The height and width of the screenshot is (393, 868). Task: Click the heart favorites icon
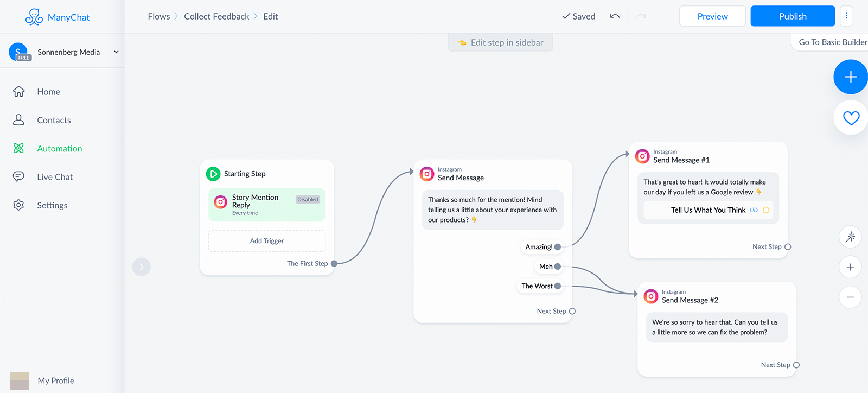(851, 118)
